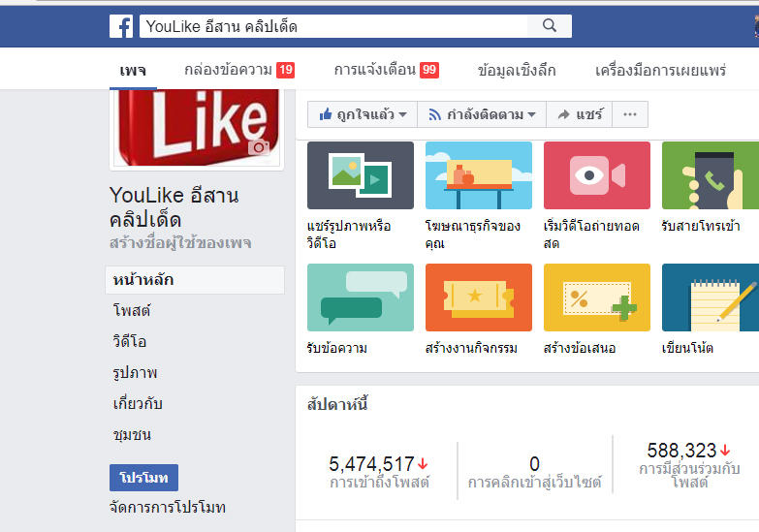Screen dimensions: 759x532
Task: Open the ข้อมูลเชิงลึก tab
Action: 517,70
